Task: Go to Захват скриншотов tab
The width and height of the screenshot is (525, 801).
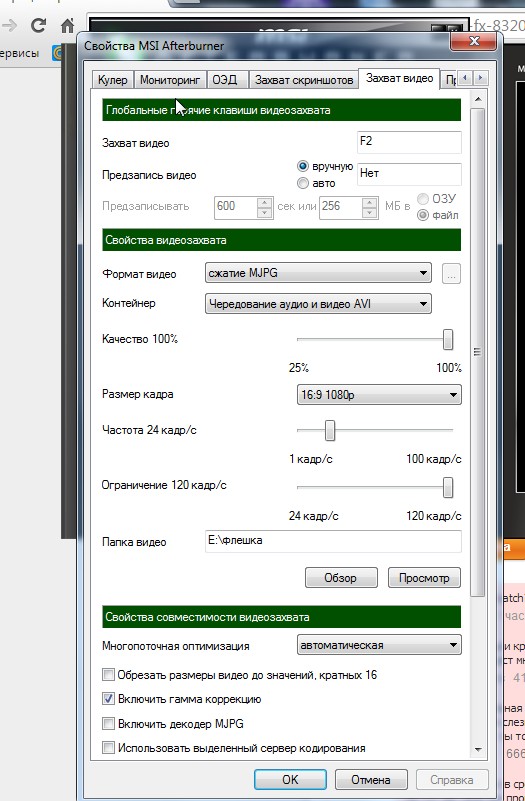Action: pos(304,80)
